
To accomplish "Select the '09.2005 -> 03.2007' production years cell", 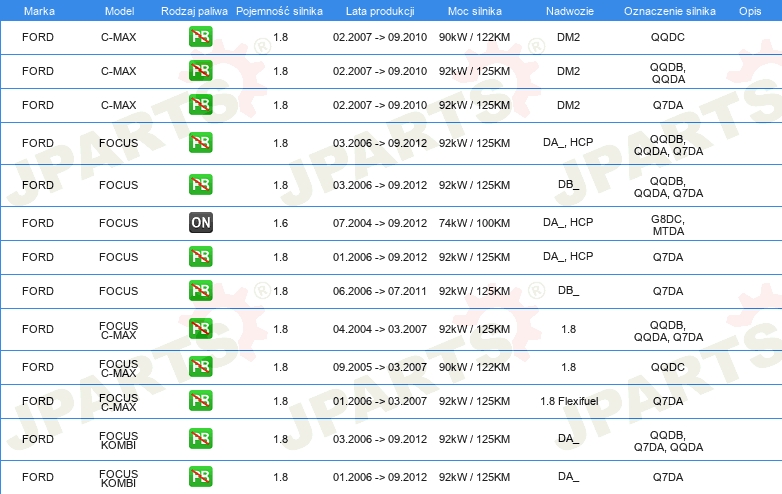I will tap(380, 367).
